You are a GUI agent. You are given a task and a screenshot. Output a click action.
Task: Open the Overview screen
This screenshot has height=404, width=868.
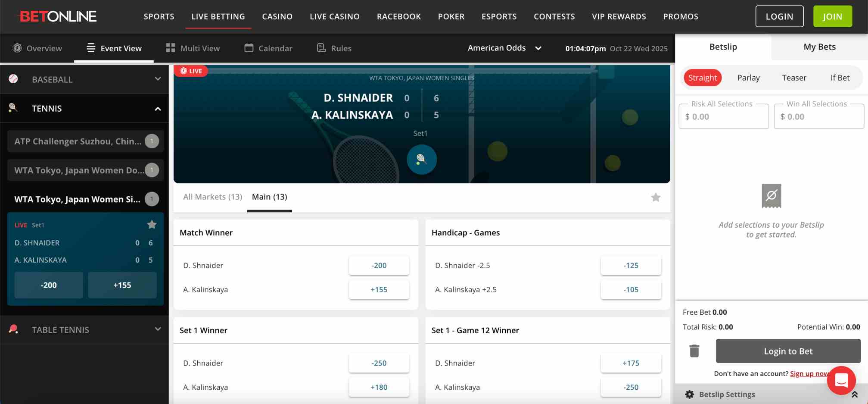[x=37, y=48]
